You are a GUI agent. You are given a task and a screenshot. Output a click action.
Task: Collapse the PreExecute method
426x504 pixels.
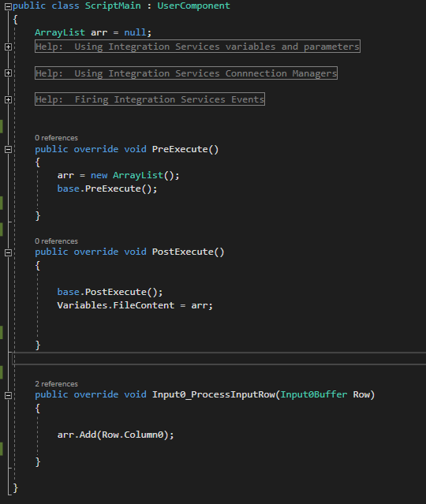tap(9, 149)
